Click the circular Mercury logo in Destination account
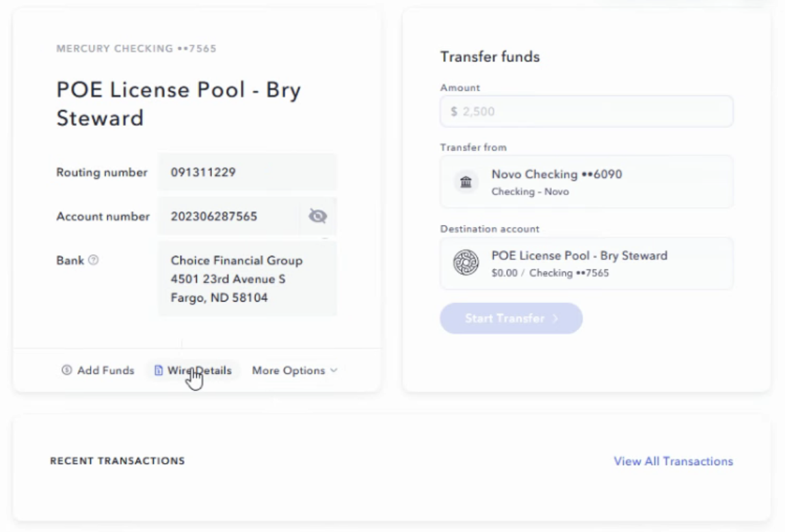The height and width of the screenshot is (532, 785). pos(466,263)
